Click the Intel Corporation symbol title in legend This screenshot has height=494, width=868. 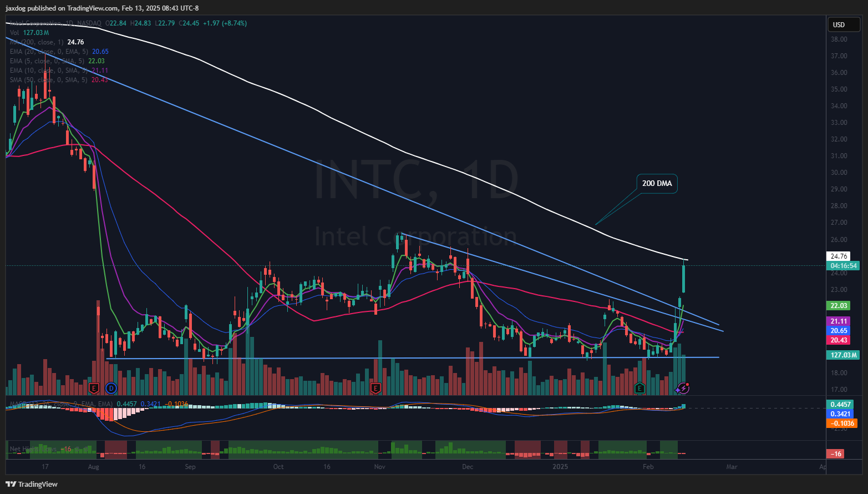pos(35,23)
